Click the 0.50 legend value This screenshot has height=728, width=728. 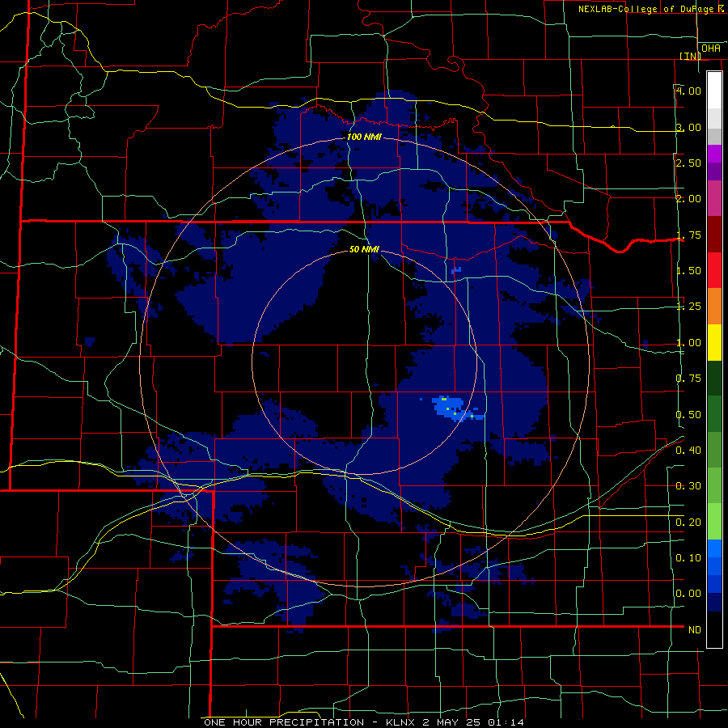688,415
